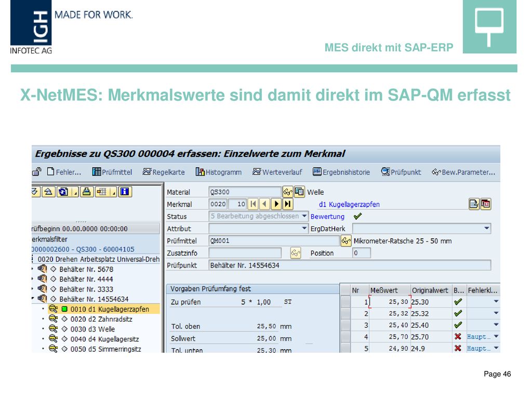Click the Originalwert column header
This screenshot has width=532, height=399.
pyautogui.click(x=431, y=290)
